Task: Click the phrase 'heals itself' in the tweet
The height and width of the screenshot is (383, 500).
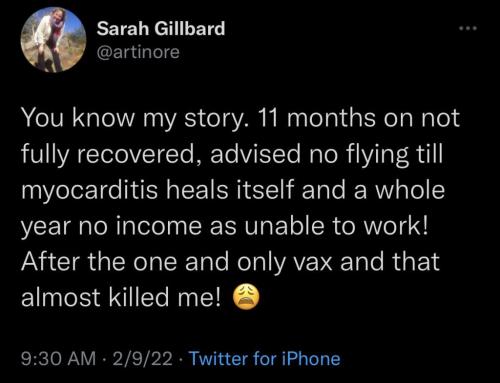Action: point(230,190)
